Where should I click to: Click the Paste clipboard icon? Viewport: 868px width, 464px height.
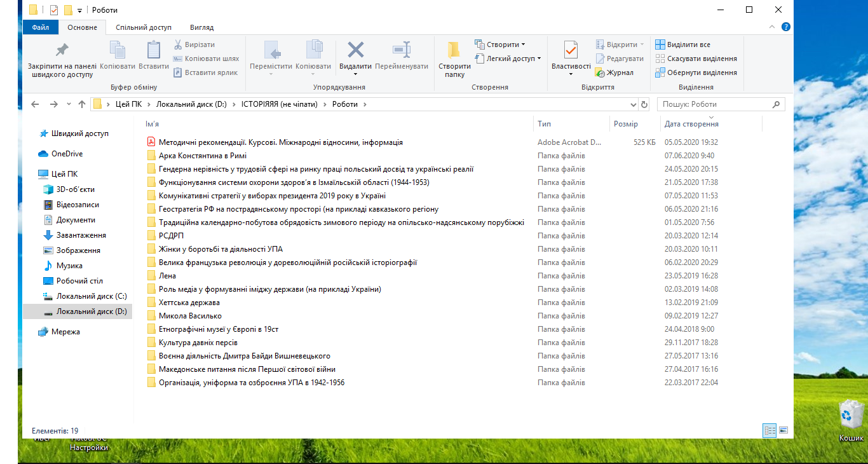pos(153,50)
